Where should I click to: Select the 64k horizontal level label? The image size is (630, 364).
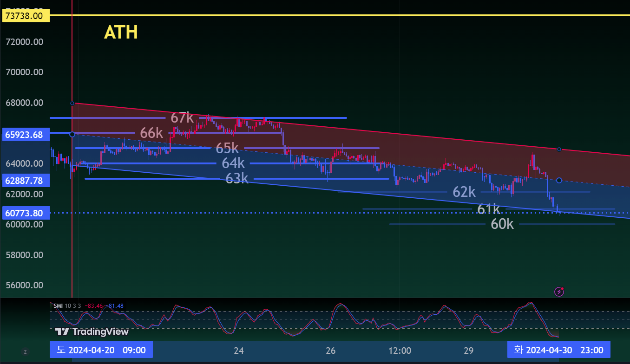[x=233, y=163]
